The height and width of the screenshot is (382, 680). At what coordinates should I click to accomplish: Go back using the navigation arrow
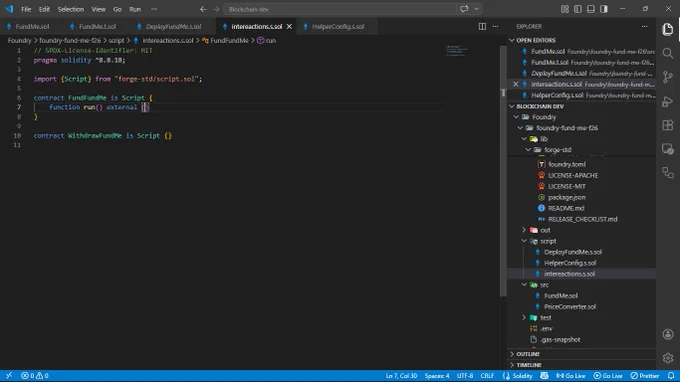click(203, 9)
